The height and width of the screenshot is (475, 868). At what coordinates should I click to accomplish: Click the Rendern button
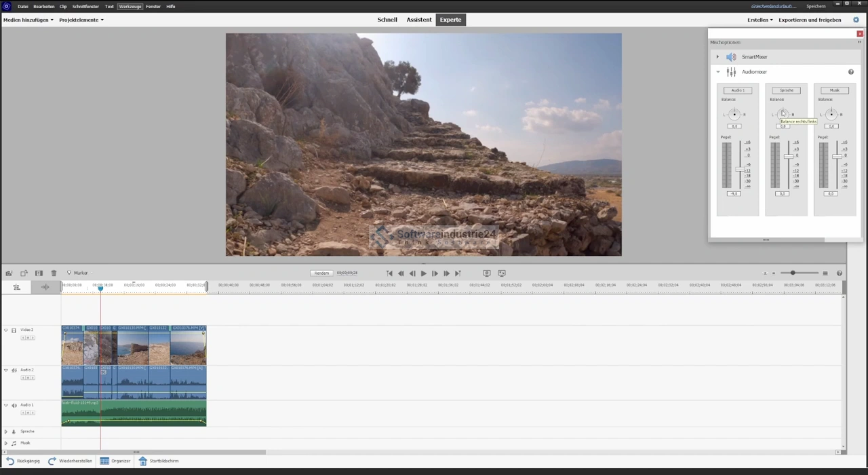coord(321,273)
